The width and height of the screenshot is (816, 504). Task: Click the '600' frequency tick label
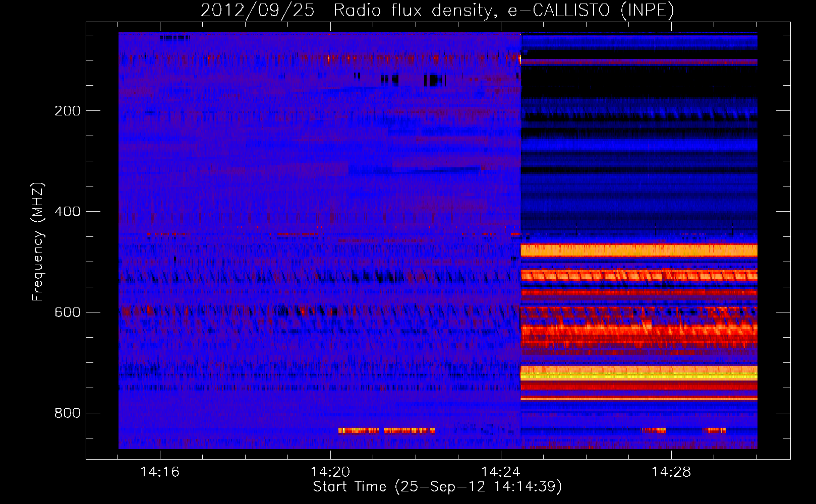[x=68, y=312]
